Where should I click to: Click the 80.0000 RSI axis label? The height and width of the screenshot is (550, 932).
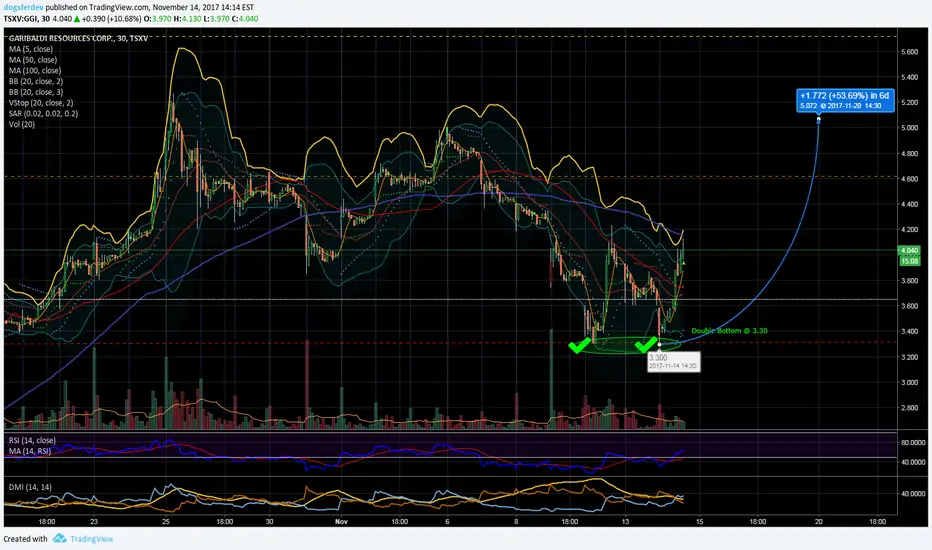pyautogui.click(x=913, y=443)
